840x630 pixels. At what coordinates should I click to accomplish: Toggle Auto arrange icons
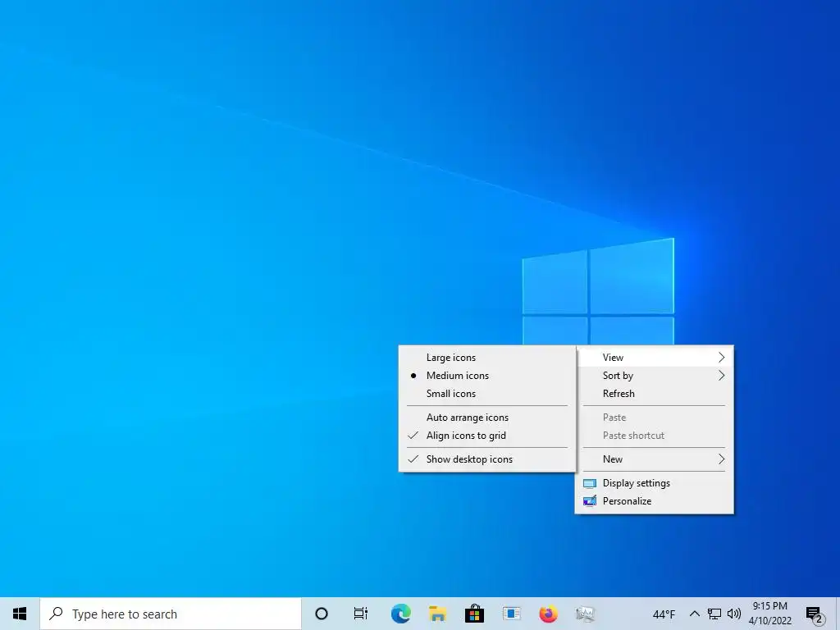(487, 418)
